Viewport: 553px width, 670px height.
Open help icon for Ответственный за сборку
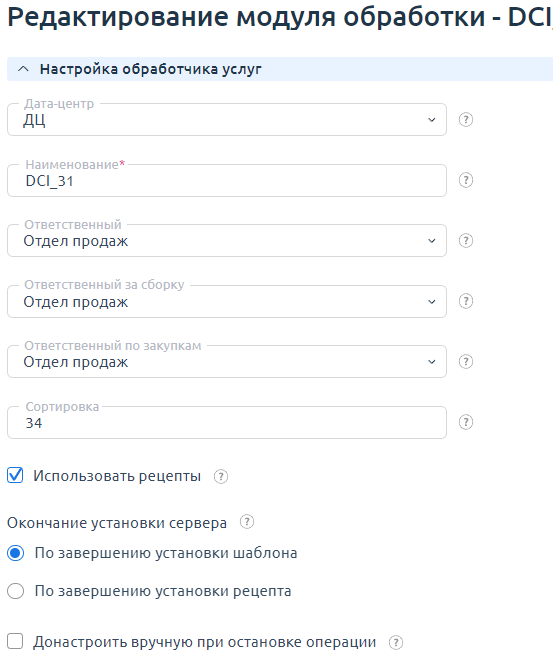(x=465, y=302)
